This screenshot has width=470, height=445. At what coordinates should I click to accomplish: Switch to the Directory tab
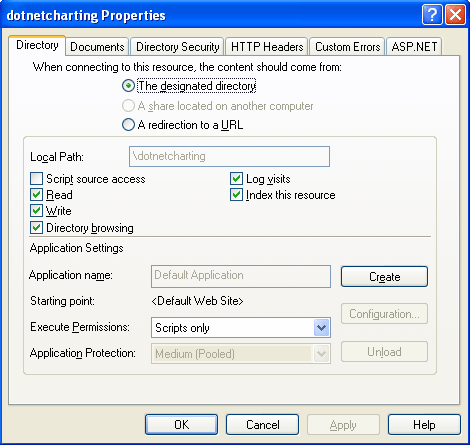37,45
